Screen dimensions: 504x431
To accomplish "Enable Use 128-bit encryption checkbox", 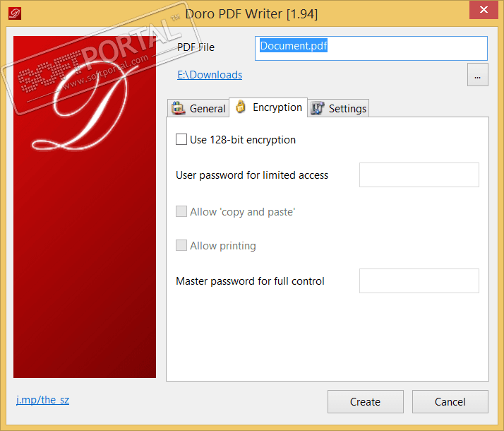I will coord(181,140).
